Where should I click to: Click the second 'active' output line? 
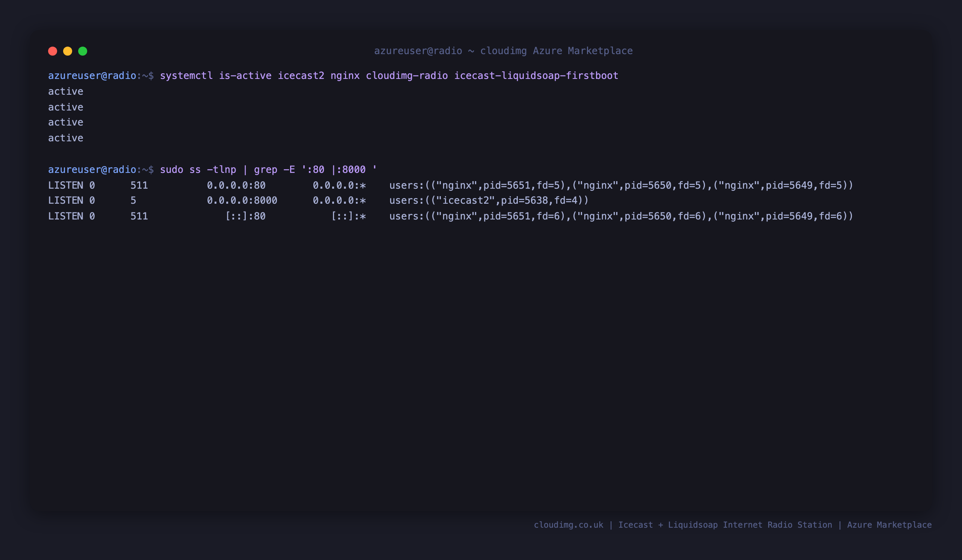click(66, 107)
